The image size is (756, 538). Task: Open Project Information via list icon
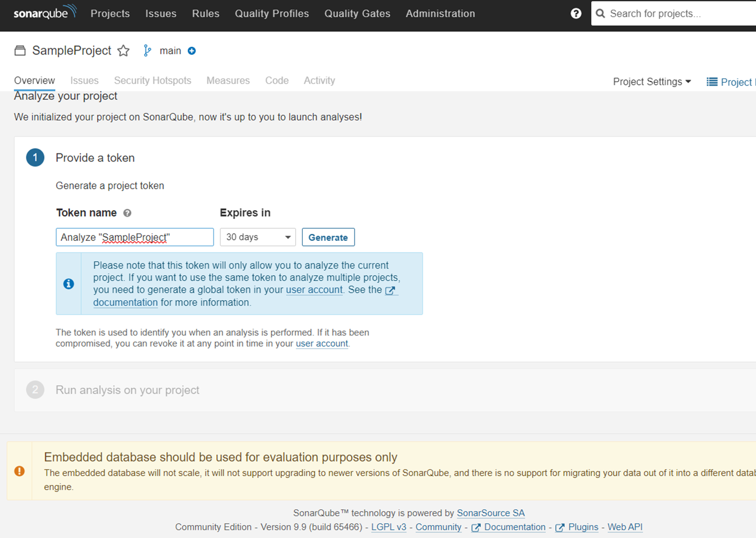click(x=711, y=82)
